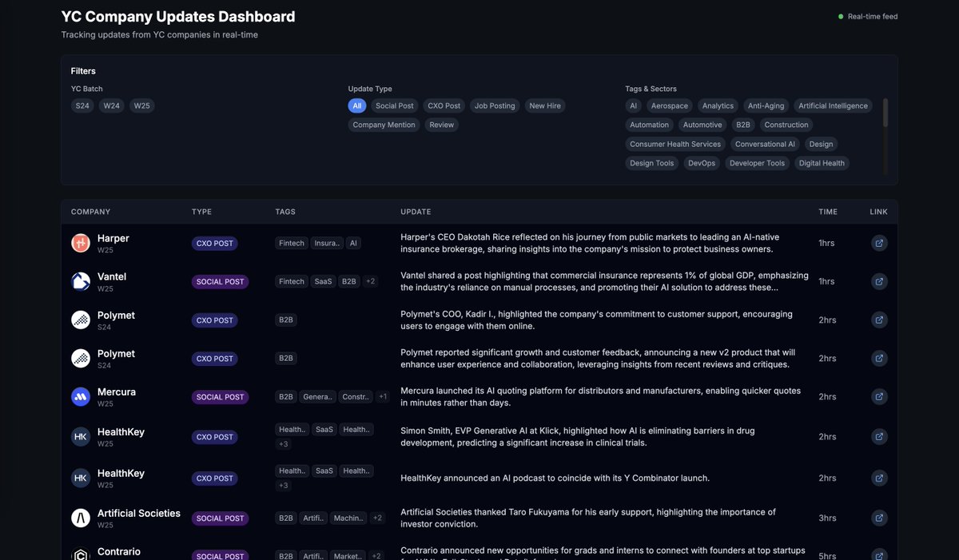Expand +2 more tags in Vantel row
The image size is (959, 560).
[370, 281]
